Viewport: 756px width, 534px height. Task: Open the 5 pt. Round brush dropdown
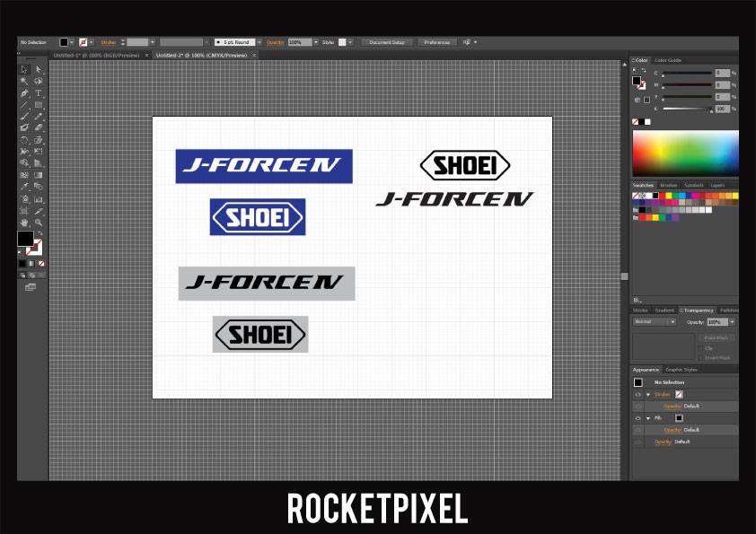point(259,42)
